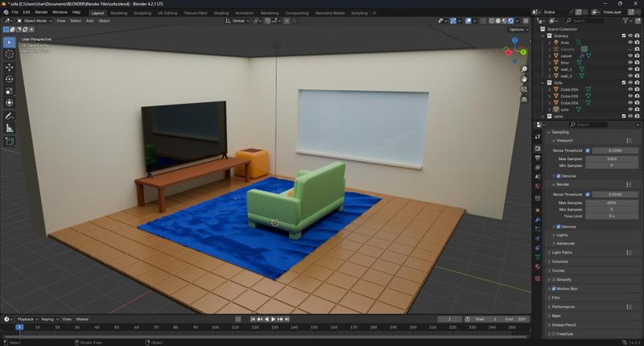Image resolution: width=644 pixels, height=346 pixels.
Task: Switch to the Shading workspace tab
Action: pos(221,13)
